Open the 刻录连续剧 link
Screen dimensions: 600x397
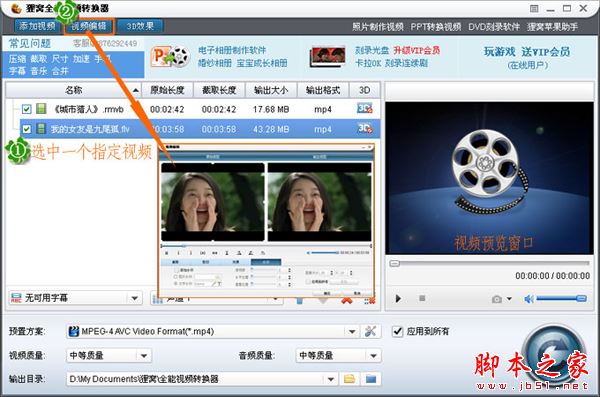pyautogui.click(x=406, y=63)
